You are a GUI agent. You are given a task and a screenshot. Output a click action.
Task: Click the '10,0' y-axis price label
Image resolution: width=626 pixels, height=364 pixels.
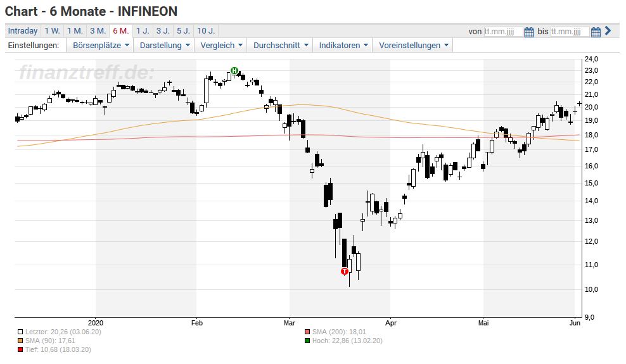click(x=591, y=289)
